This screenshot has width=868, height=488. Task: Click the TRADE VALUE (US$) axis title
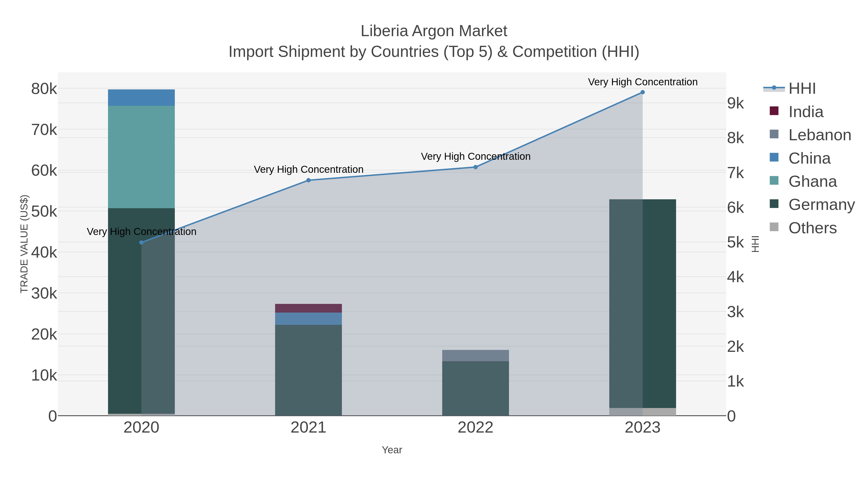point(24,244)
